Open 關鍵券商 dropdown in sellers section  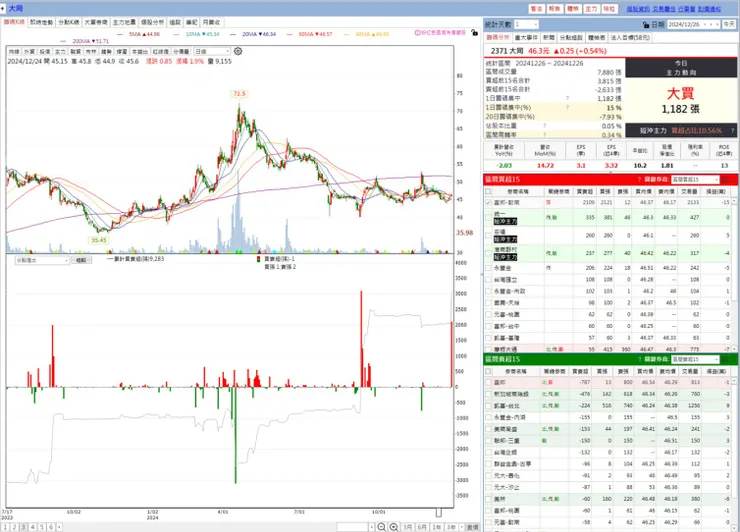point(695,360)
